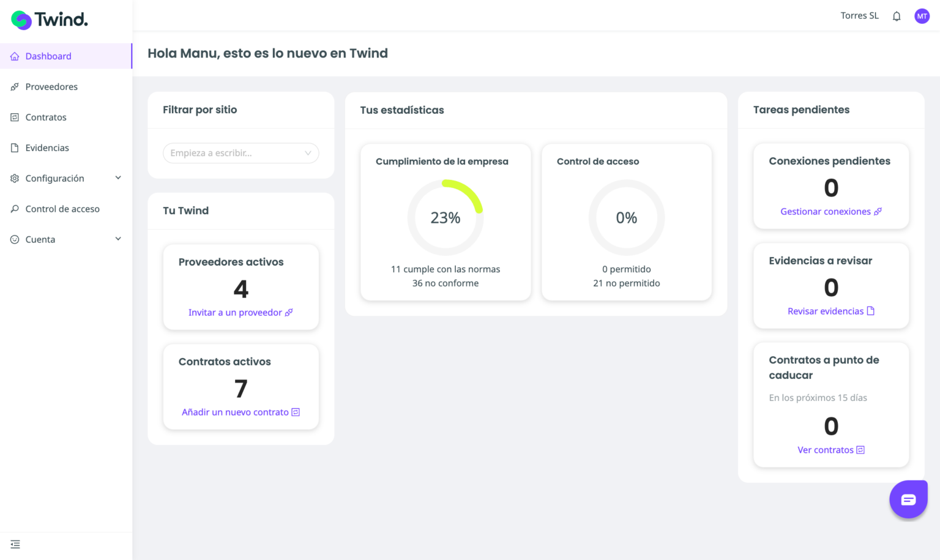This screenshot has width=940, height=560.
Task: Collapse the sidebar using bottom menu icon
Action: (15, 544)
